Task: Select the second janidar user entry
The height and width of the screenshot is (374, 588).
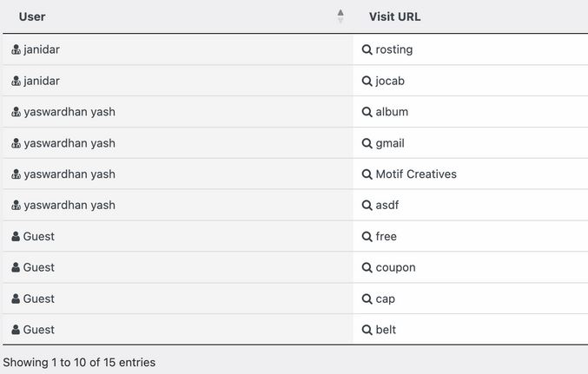Action: 41,81
